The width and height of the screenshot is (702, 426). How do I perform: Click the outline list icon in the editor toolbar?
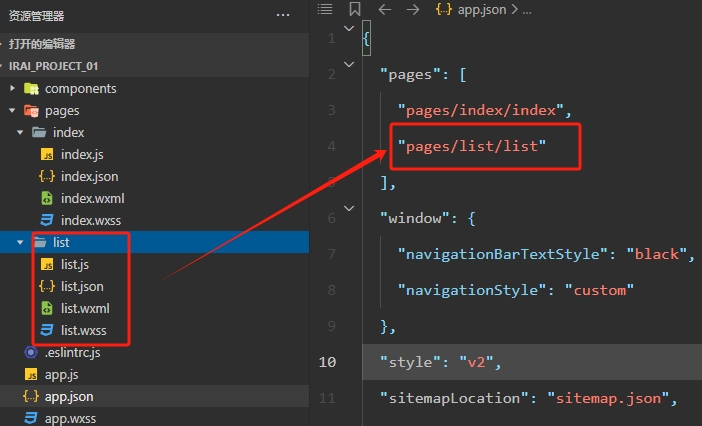tap(324, 9)
